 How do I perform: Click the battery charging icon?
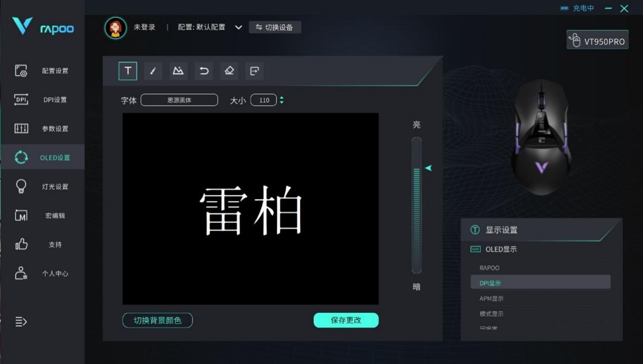(564, 8)
